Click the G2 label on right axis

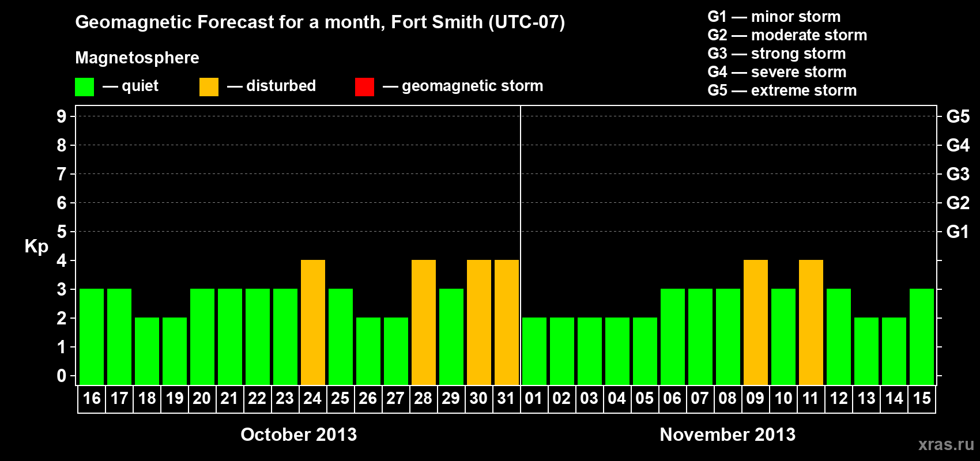(x=958, y=203)
